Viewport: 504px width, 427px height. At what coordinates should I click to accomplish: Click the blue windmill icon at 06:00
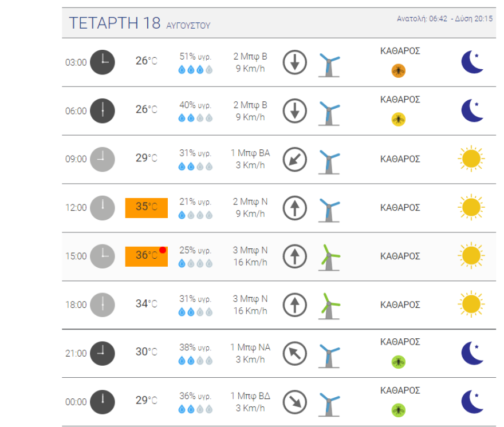click(329, 111)
